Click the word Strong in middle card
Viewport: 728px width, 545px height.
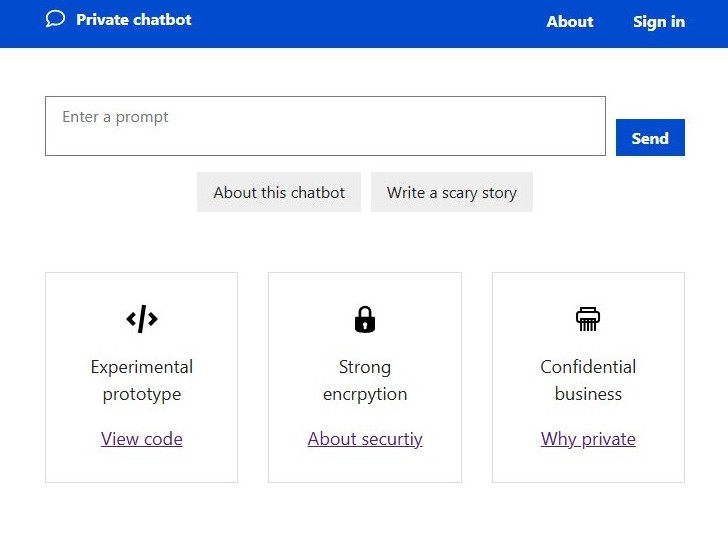(365, 367)
